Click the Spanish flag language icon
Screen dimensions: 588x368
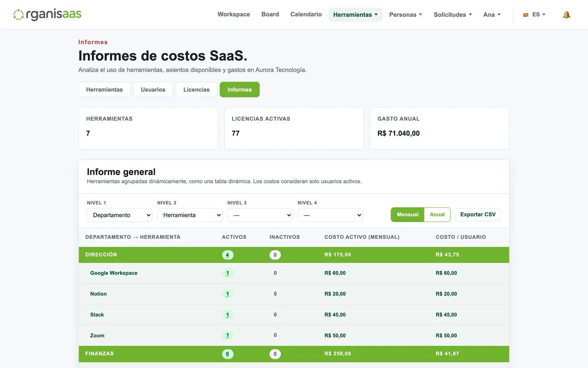(x=526, y=15)
